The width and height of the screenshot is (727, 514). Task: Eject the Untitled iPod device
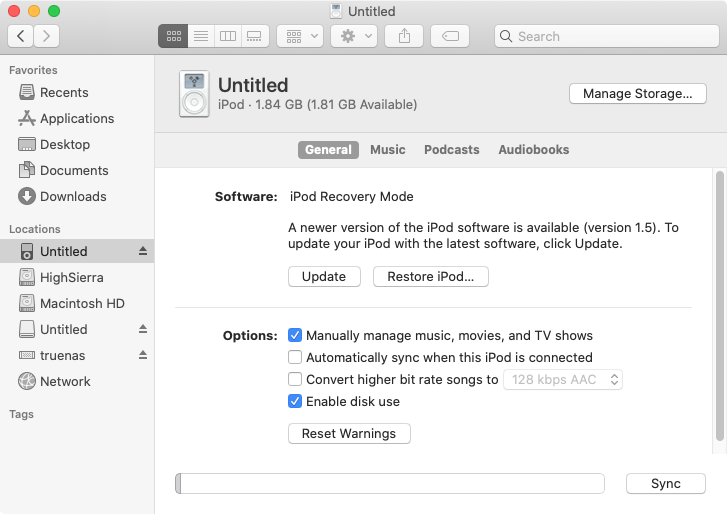pos(143,251)
